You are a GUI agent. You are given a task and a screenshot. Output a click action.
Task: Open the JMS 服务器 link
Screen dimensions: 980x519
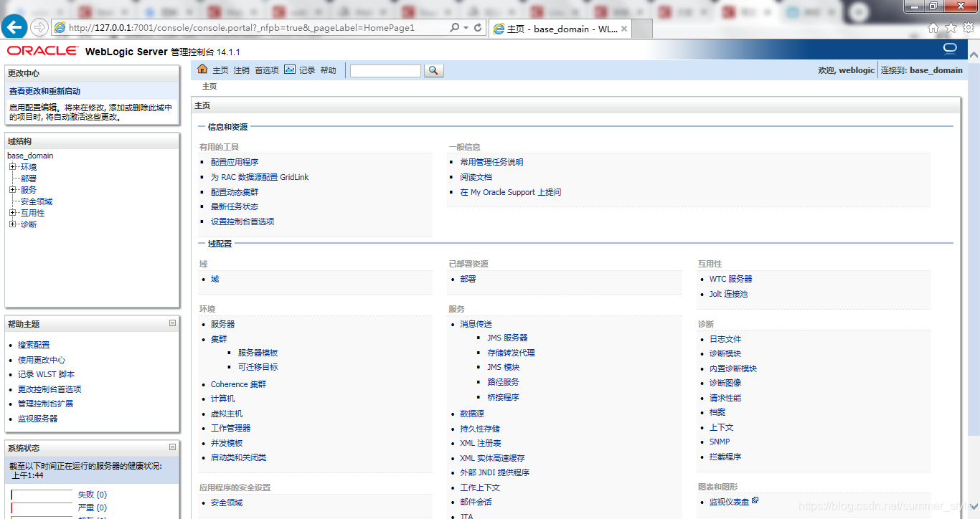coord(507,338)
